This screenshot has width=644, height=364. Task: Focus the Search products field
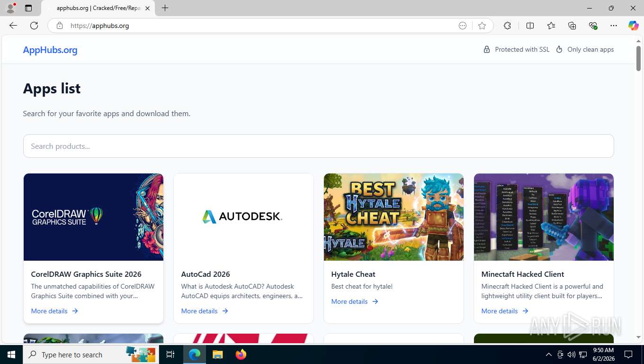[318, 146]
